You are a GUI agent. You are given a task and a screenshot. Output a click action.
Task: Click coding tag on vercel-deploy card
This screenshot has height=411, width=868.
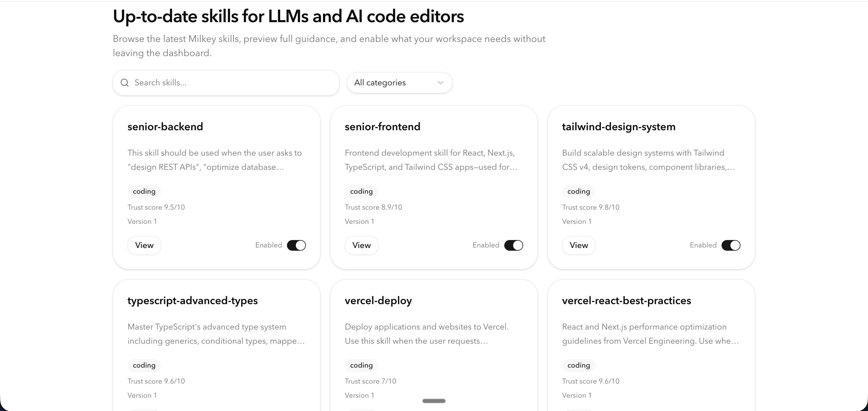tap(361, 365)
